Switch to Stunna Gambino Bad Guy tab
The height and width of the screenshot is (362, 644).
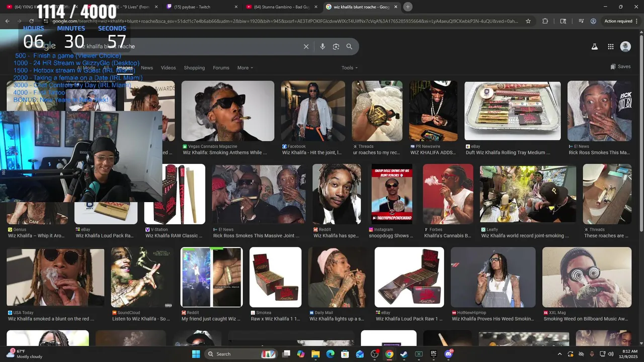pos(281,7)
